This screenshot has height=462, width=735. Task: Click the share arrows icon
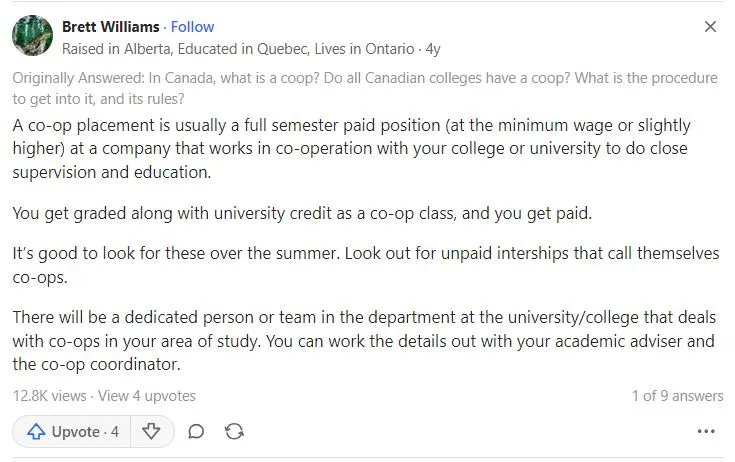pos(235,432)
